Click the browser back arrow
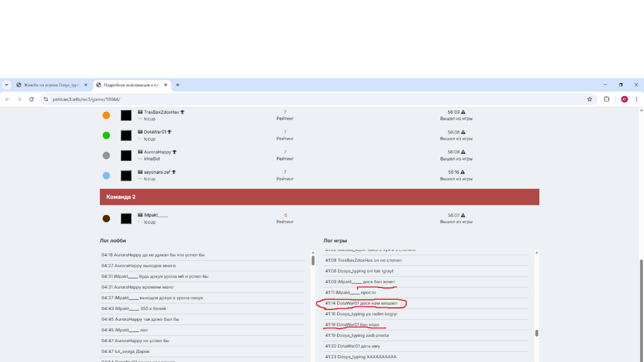Screen dimensions: 644x362 coord(7,99)
